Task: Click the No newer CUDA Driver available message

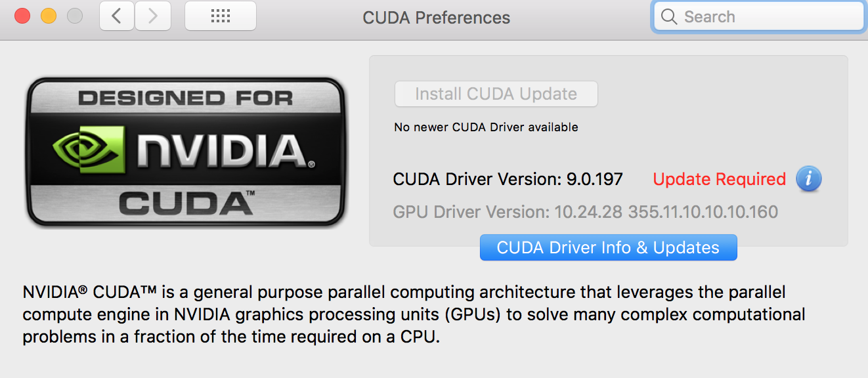Action: pos(486,127)
